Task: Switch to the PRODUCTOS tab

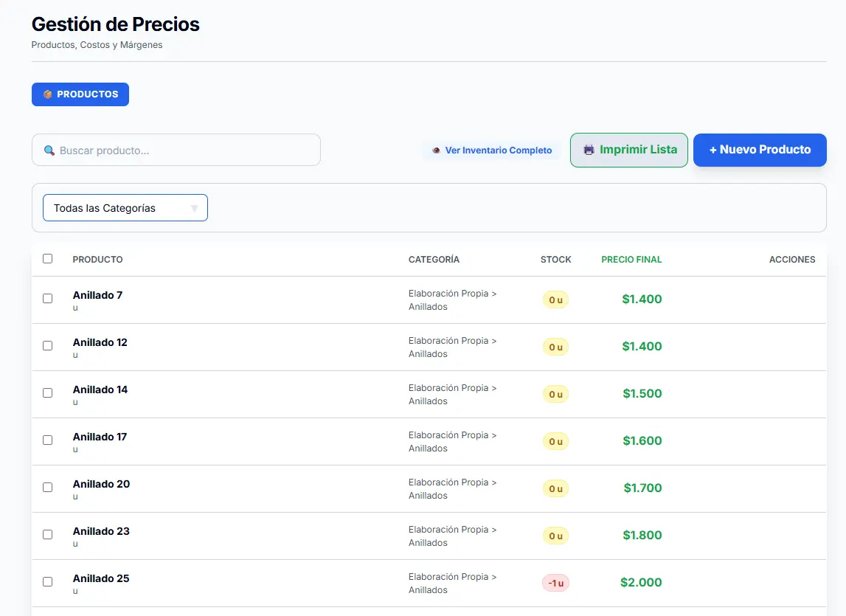Action: pyautogui.click(x=80, y=94)
